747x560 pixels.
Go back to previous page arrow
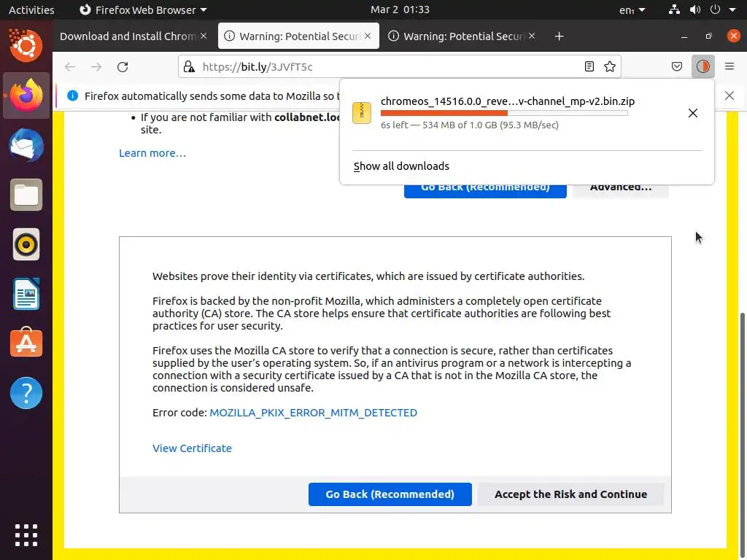pyautogui.click(x=70, y=66)
